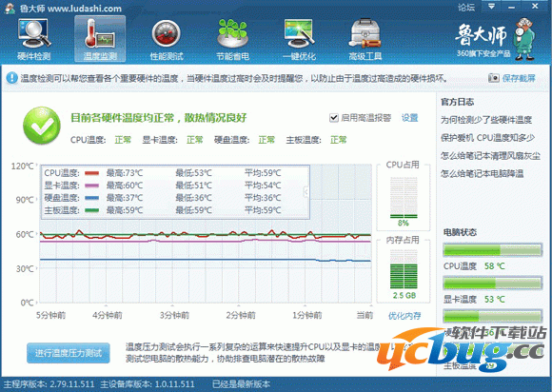This screenshot has width=552, height=392.
Task: Click the CPU温度 progress bar
Action: [x=492, y=250]
